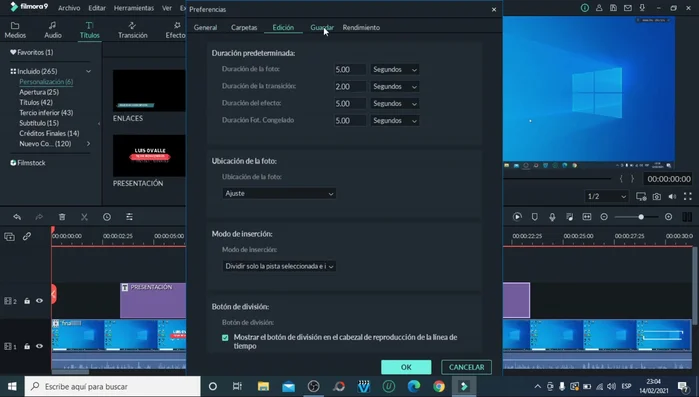Viewport: 699px width, 397px height.
Task: Toggle the auto-link chain icon
Action: point(27,237)
